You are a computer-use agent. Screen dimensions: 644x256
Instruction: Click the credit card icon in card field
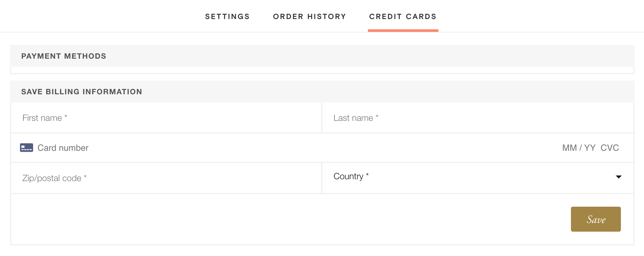(27, 147)
